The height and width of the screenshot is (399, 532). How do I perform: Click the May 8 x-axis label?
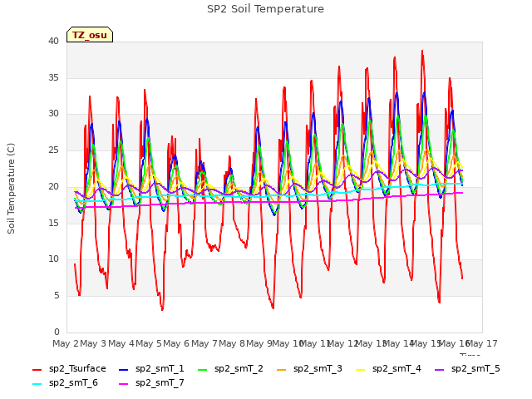pos(232,343)
